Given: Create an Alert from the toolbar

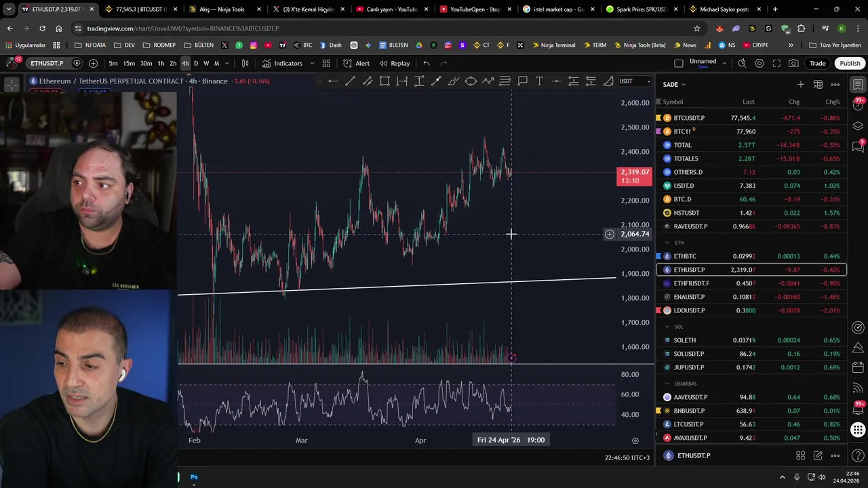Looking at the screenshot, I should pyautogui.click(x=356, y=63).
